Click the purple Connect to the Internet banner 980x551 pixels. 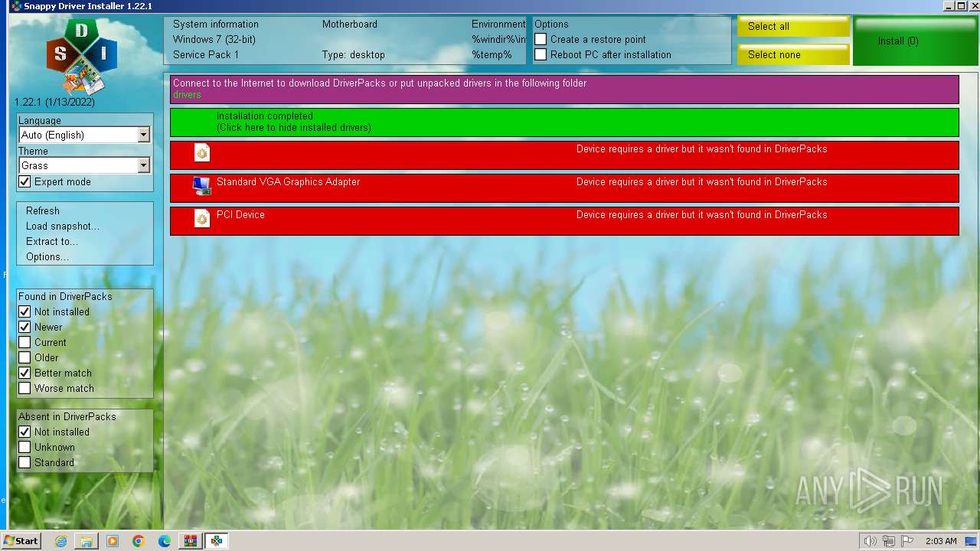tap(564, 89)
